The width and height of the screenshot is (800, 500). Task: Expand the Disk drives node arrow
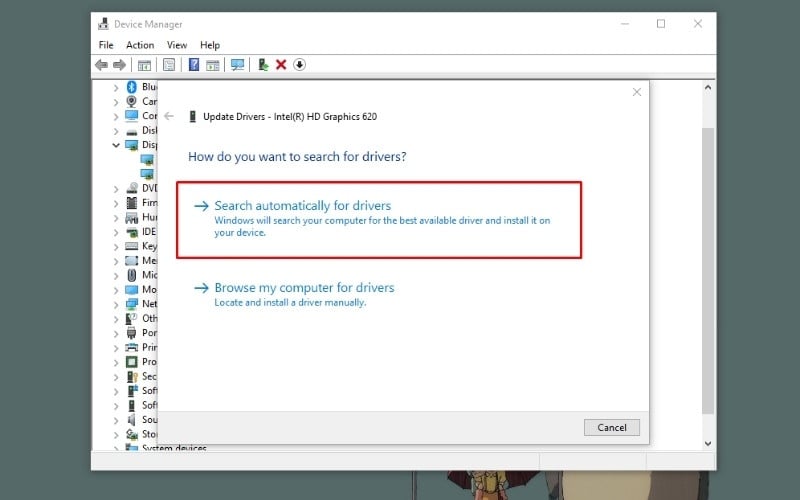pos(116,131)
